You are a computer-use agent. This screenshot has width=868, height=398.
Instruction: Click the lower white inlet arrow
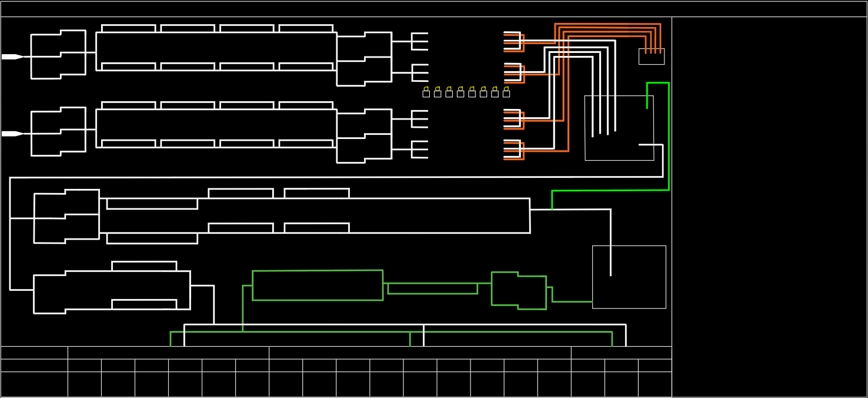coord(12,134)
